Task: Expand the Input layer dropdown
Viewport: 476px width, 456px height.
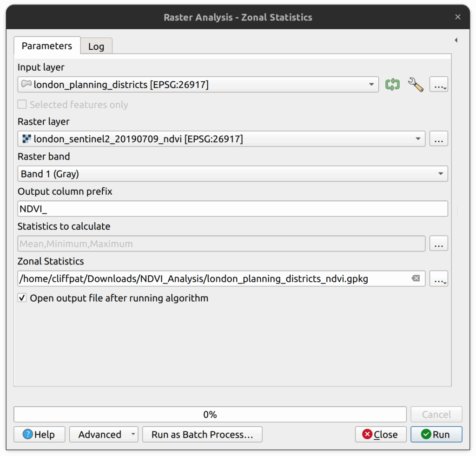Action: [x=371, y=85]
